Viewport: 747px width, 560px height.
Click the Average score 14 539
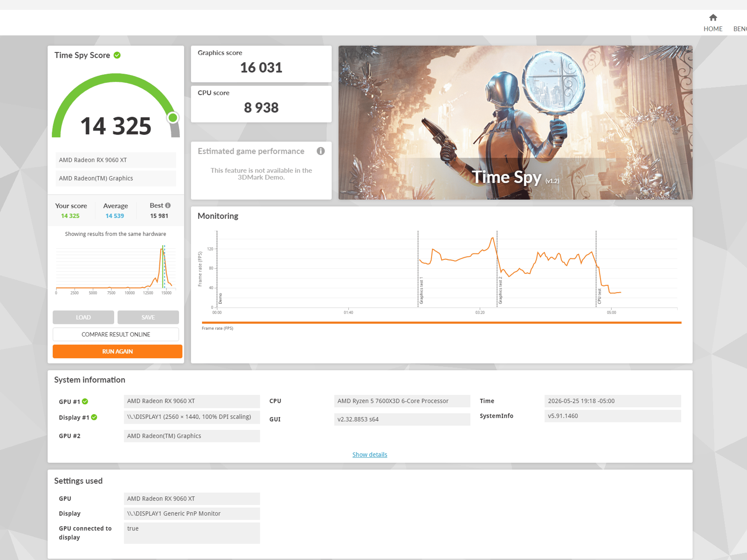coord(115,216)
